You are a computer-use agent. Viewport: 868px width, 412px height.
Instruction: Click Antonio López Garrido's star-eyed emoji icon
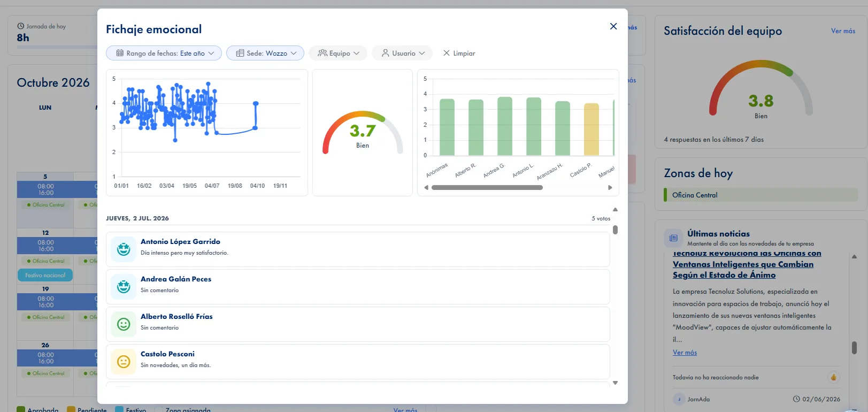click(x=124, y=249)
